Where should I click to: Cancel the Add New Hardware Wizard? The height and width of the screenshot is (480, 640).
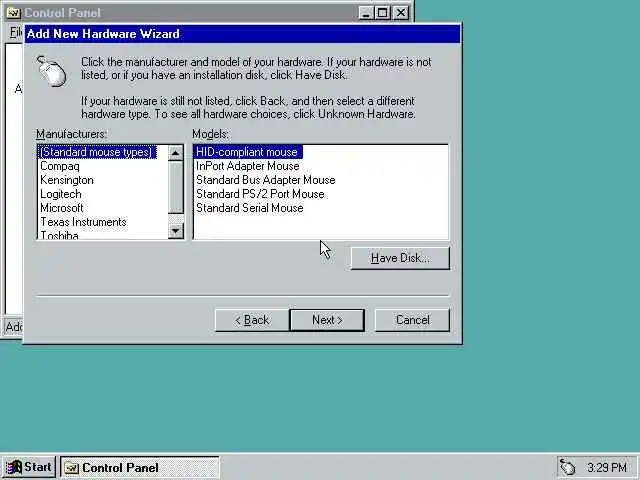[x=412, y=320]
